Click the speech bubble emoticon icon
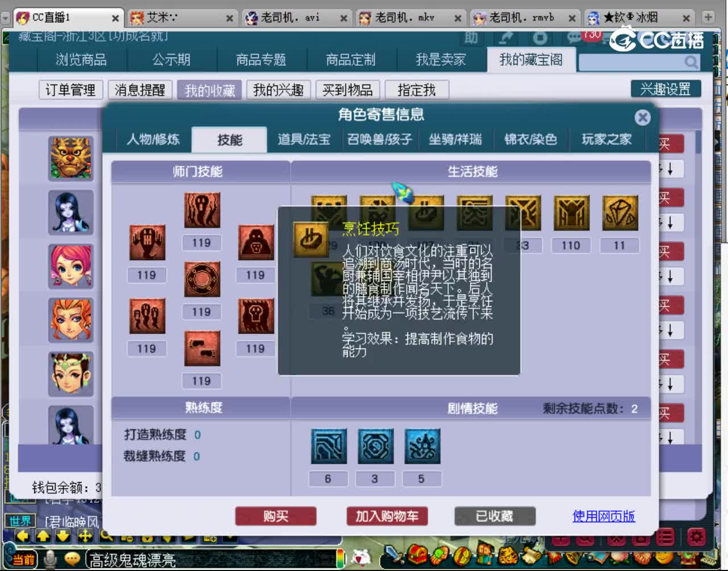This screenshot has width=728, height=571. (72, 558)
